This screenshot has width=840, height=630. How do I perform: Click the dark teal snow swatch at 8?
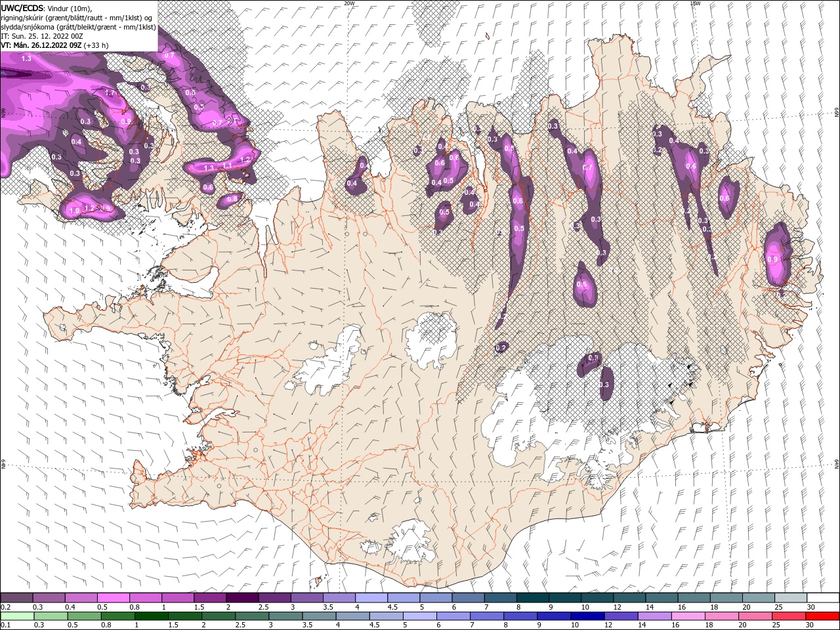[x=532, y=598]
